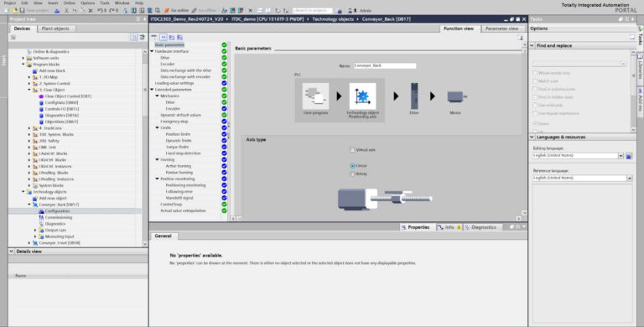
Task: Click the Motor icon in diagram
Action: [x=456, y=97]
